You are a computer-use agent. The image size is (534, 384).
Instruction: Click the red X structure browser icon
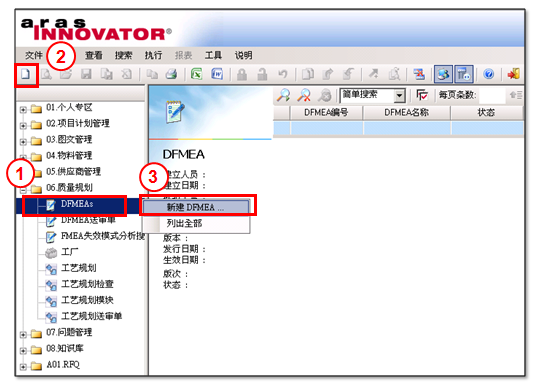tap(419, 74)
